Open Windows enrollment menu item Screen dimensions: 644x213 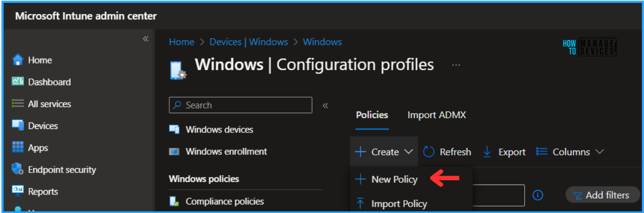[x=226, y=151]
